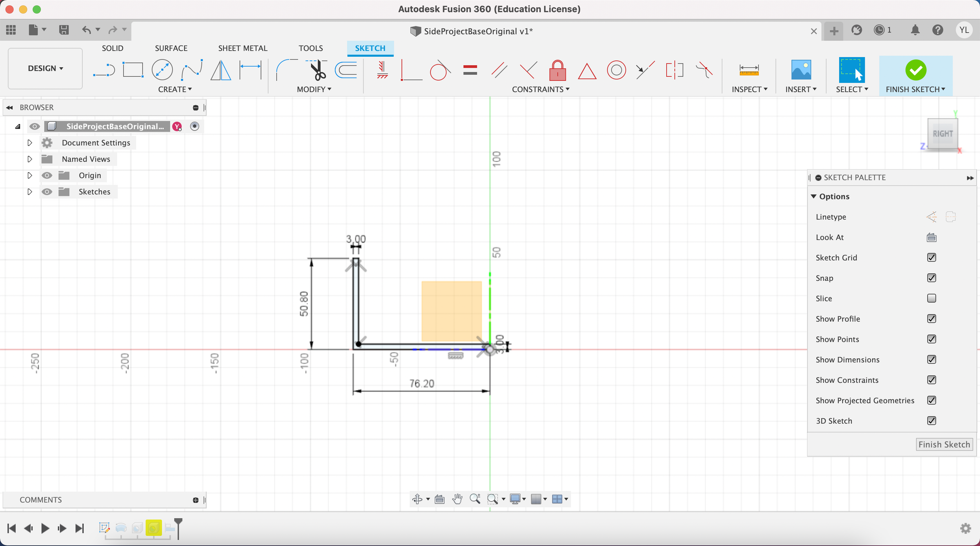Select the Fillet tool

[x=286, y=70]
